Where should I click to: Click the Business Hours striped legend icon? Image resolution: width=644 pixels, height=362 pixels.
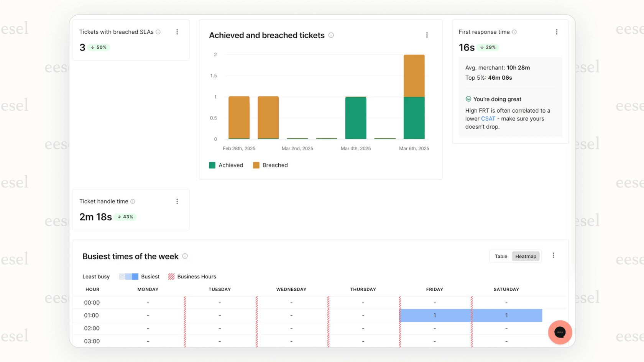pyautogui.click(x=171, y=276)
